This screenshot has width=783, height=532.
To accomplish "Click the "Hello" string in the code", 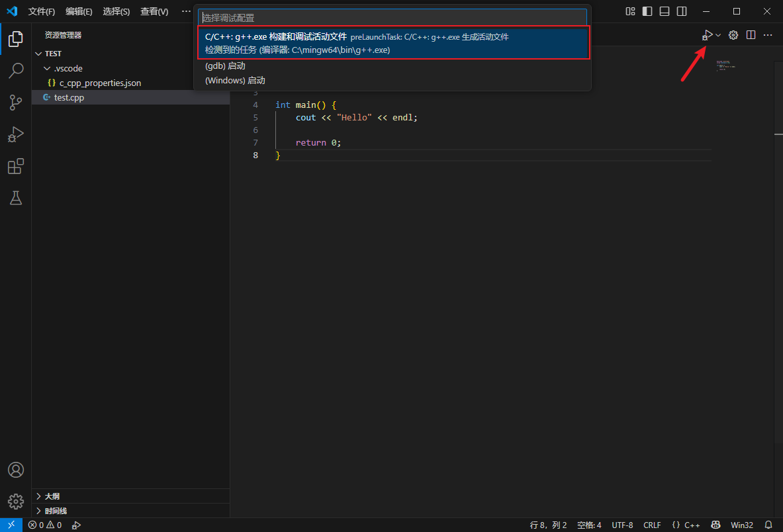I will [x=354, y=117].
